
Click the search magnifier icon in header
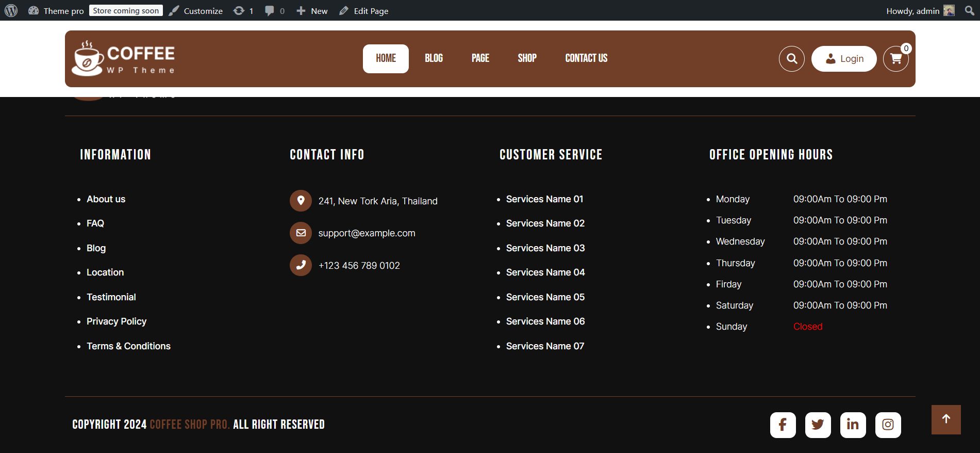pyautogui.click(x=791, y=59)
